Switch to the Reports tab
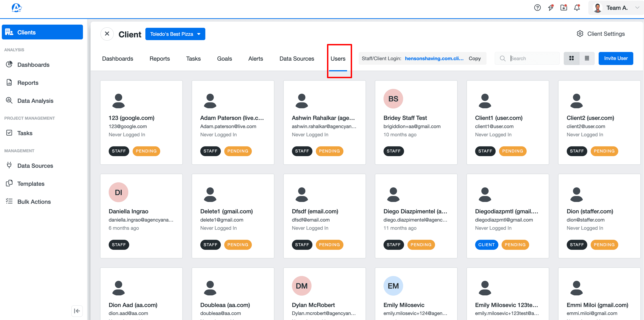The width and height of the screenshot is (644, 320). [x=160, y=58]
